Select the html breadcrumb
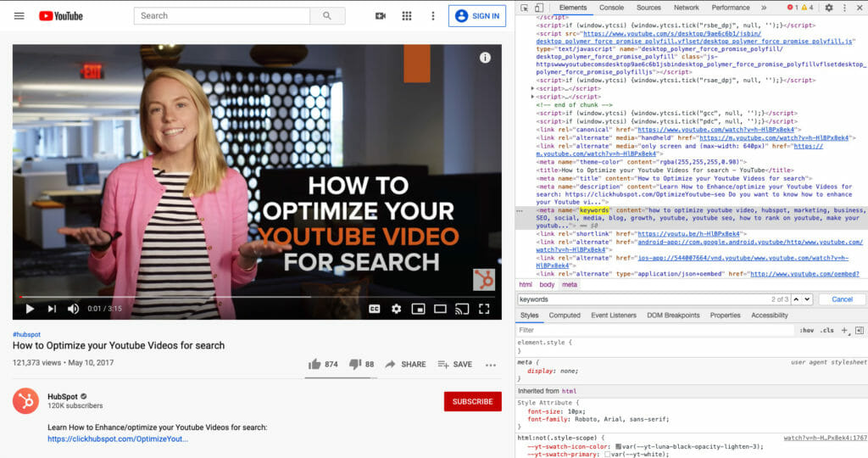The image size is (868, 458). [x=526, y=285]
